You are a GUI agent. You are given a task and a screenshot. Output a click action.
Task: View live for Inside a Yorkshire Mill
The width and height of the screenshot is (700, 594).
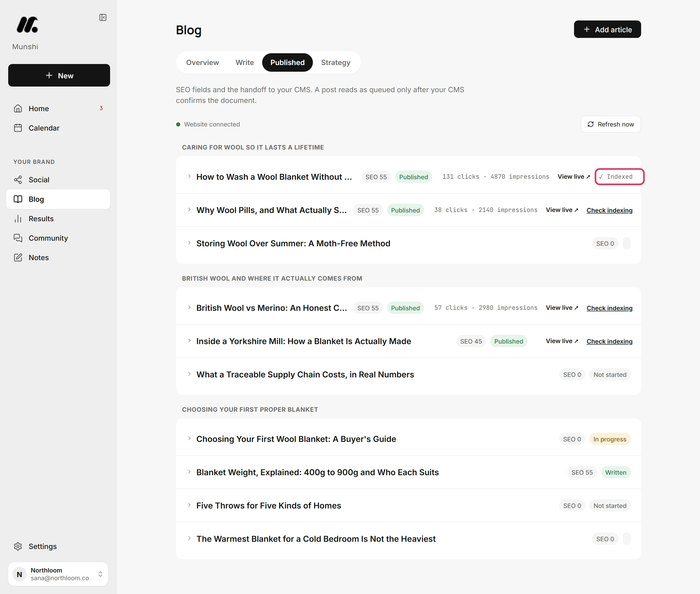coord(562,341)
